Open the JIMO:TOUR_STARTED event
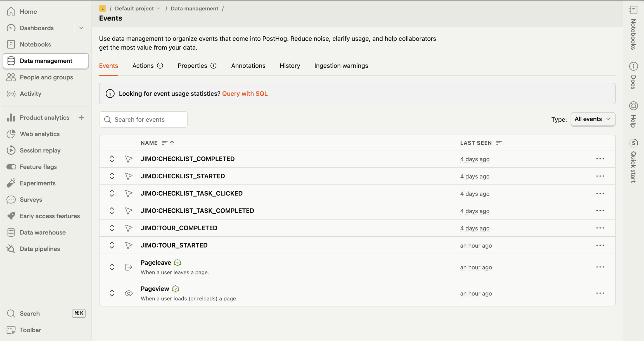The image size is (644, 341). tap(174, 245)
